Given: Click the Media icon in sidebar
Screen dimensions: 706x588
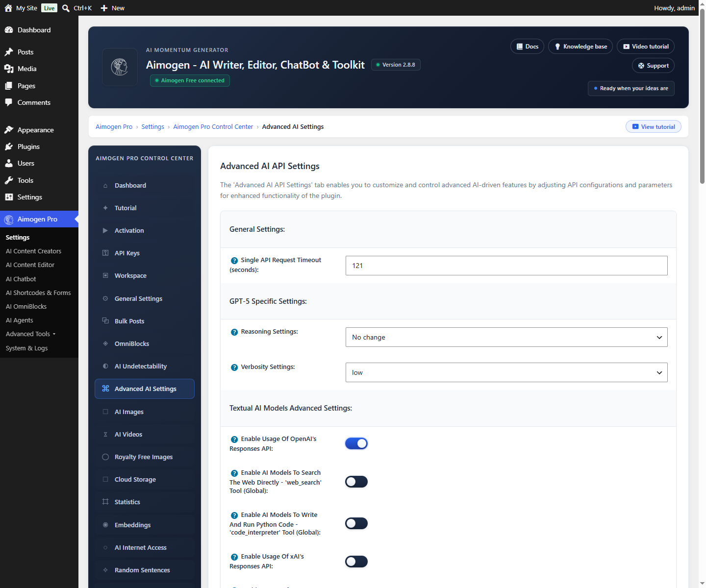Looking at the screenshot, I should point(9,69).
